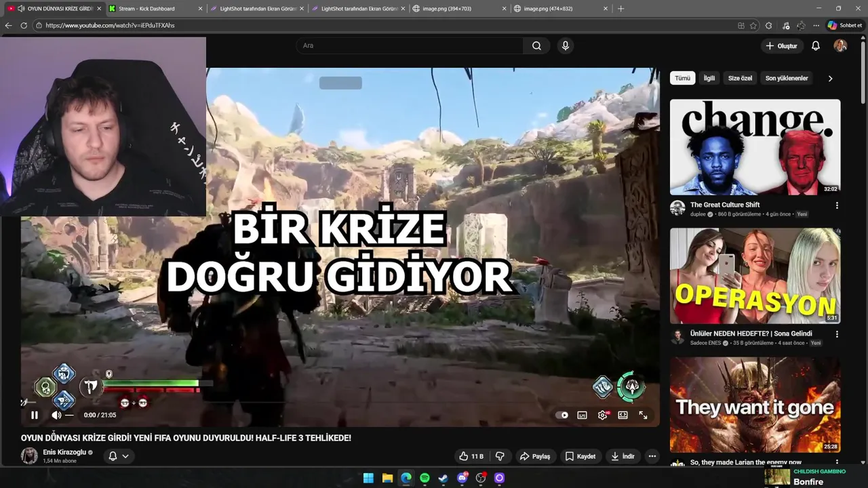Download the video with İndir
Screen dimensions: 868x488
pyautogui.click(x=623, y=456)
